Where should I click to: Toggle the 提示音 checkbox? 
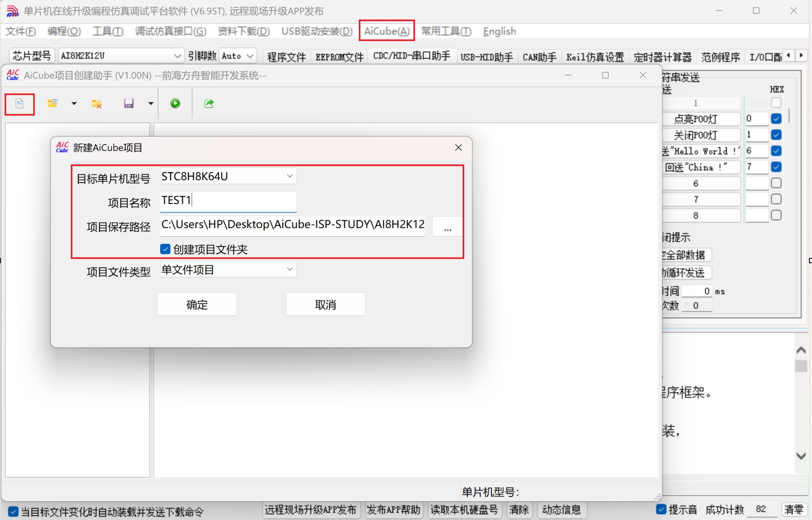661,509
